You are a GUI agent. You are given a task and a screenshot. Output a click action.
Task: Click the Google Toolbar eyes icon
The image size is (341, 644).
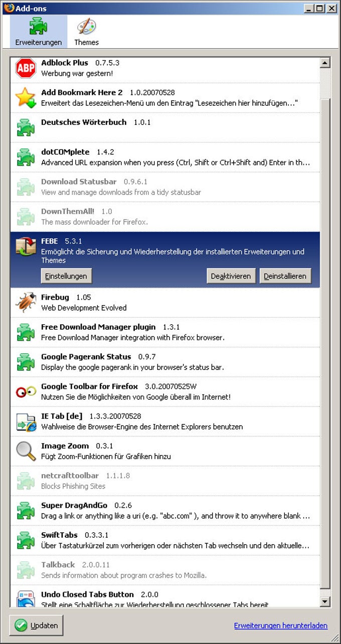26,391
